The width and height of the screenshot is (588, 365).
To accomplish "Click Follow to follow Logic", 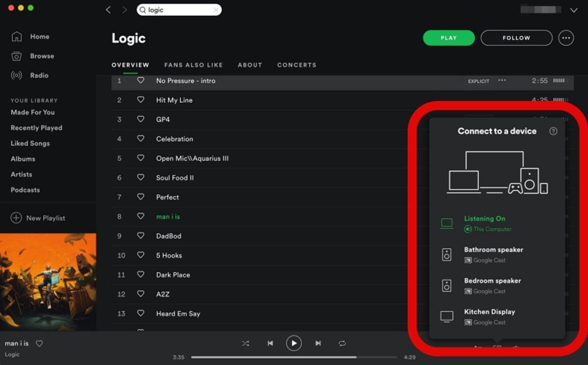I will 516,38.
